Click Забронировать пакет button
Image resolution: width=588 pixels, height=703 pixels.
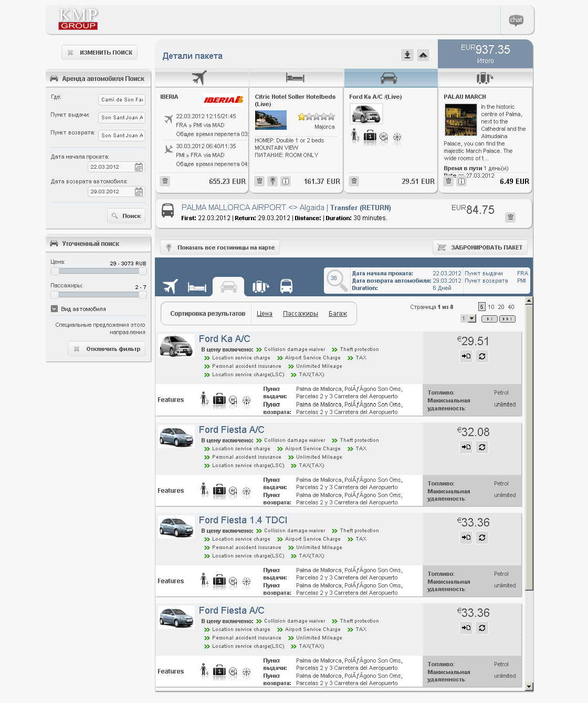click(480, 247)
